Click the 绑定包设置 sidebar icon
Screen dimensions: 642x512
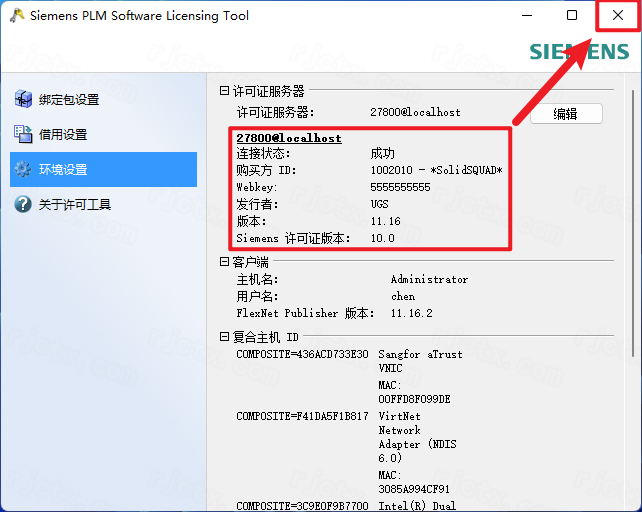coord(22,99)
